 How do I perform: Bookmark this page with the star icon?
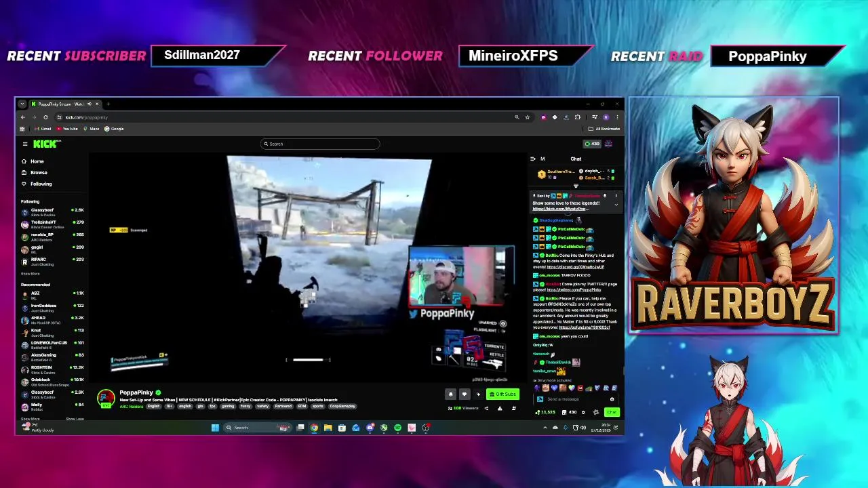point(528,117)
